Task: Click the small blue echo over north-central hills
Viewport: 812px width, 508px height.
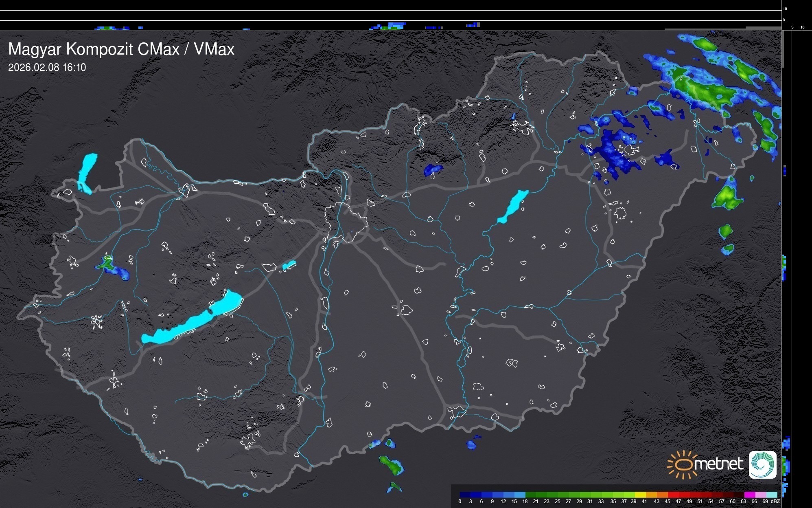Action: pos(433,169)
